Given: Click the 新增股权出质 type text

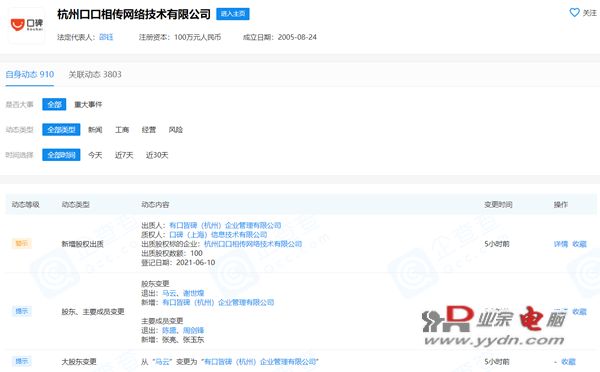Looking at the screenshot, I should point(83,244).
